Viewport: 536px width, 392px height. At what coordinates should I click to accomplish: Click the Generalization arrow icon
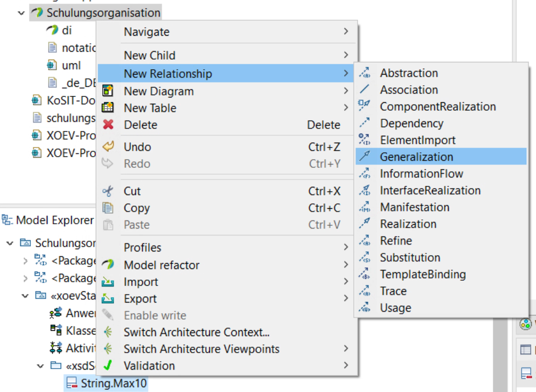tap(364, 156)
